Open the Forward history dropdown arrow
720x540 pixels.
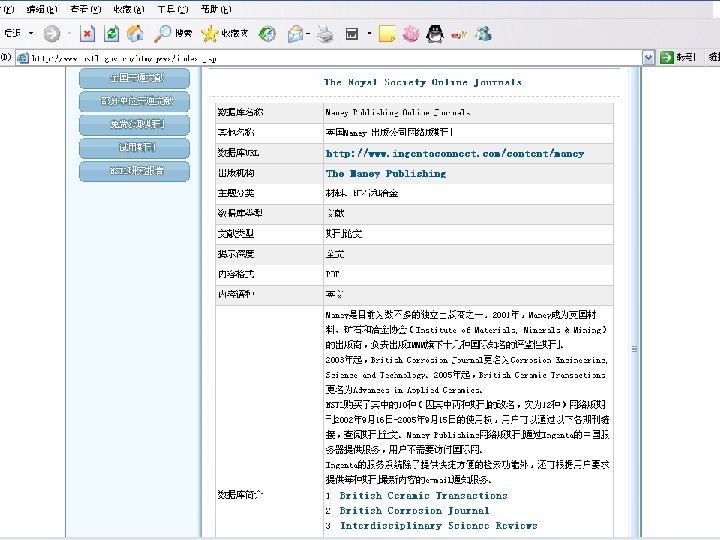click(x=69, y=33)
